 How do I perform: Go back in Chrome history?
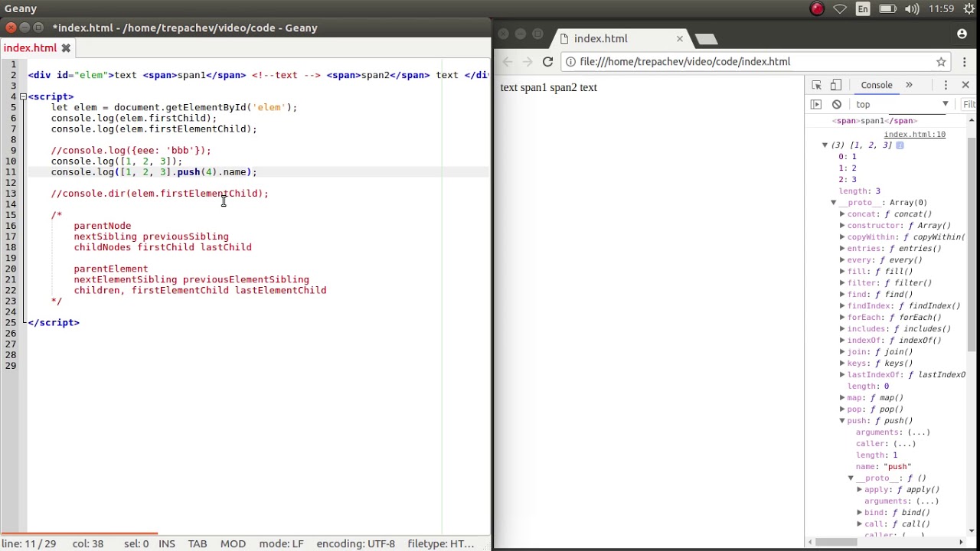508,62
